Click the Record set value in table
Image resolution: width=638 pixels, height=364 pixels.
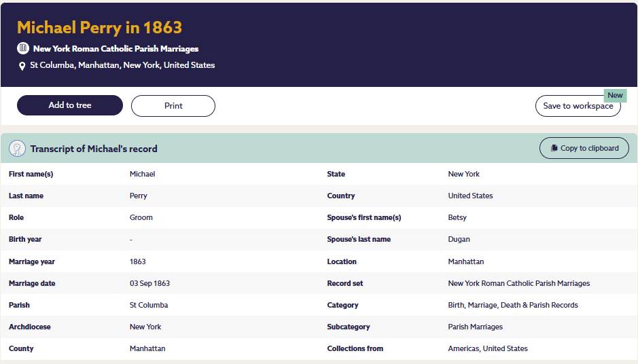point(519,283)
